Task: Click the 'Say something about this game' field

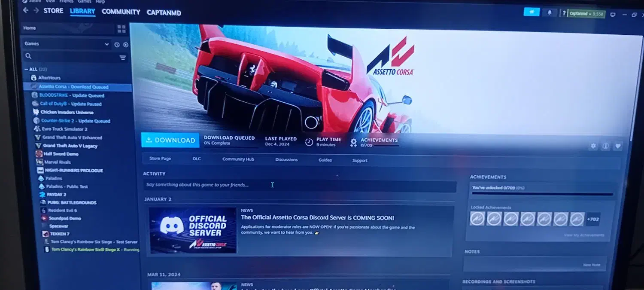Action: click(x=300, y=186)
